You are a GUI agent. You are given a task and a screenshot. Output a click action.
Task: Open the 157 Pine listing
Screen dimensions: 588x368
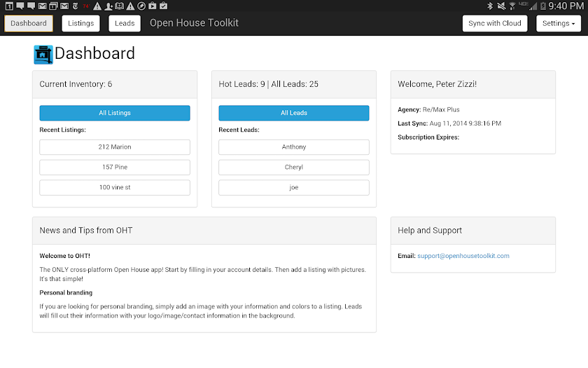115,168
